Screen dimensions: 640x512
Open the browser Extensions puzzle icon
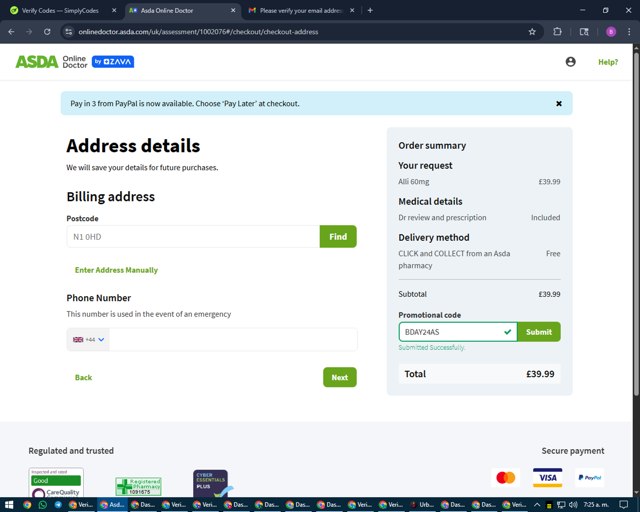pos(557,32)
